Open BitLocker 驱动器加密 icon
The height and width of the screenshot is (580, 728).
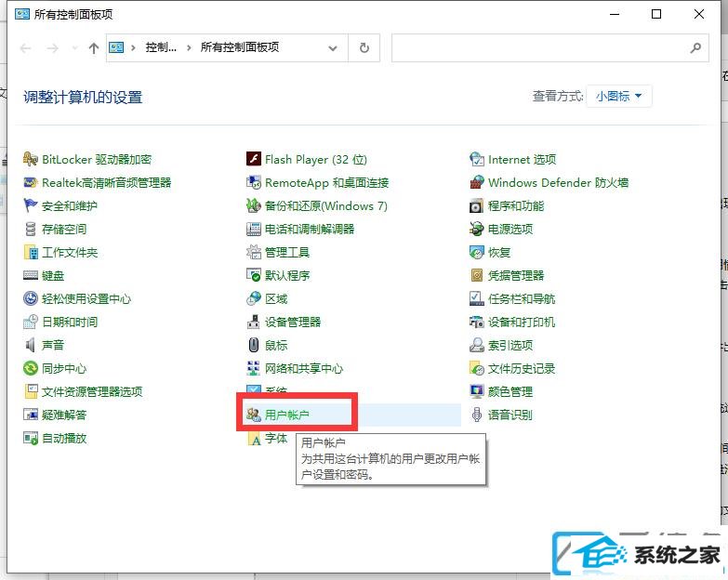pyautogui.click(x=30, y=159)
